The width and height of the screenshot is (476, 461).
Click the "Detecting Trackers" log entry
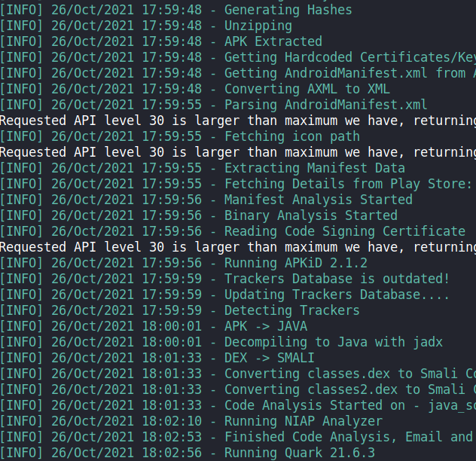pos(291,310)
